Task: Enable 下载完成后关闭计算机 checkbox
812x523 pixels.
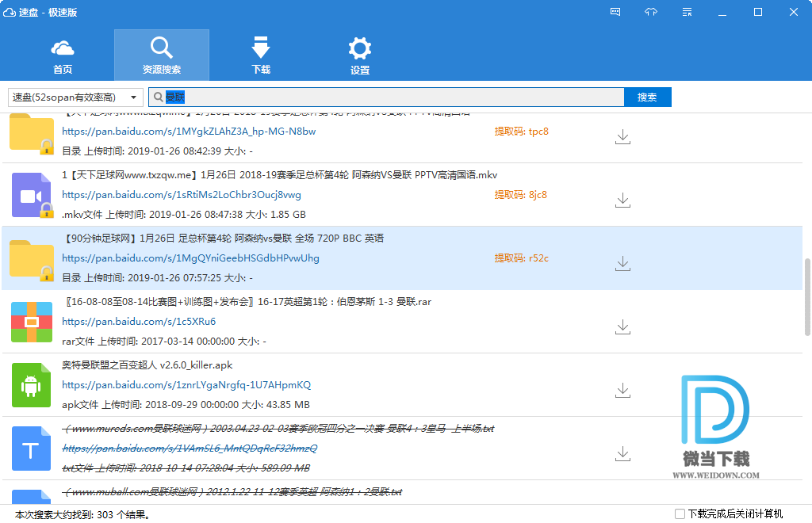Action: point(680,513)
